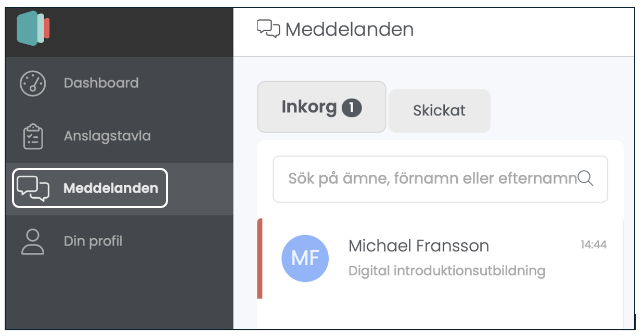The image size is (644, 336).
Task: Open Dashboard from the sidebar
Action: [101, 83]
